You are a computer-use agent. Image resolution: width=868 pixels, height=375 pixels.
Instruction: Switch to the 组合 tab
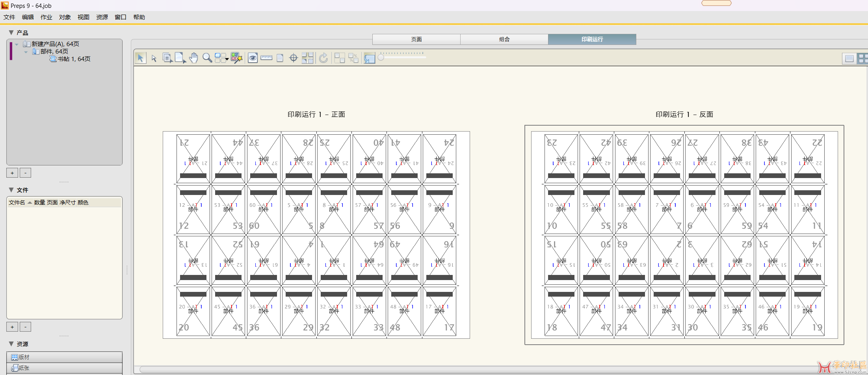click(x=504, y=39)
